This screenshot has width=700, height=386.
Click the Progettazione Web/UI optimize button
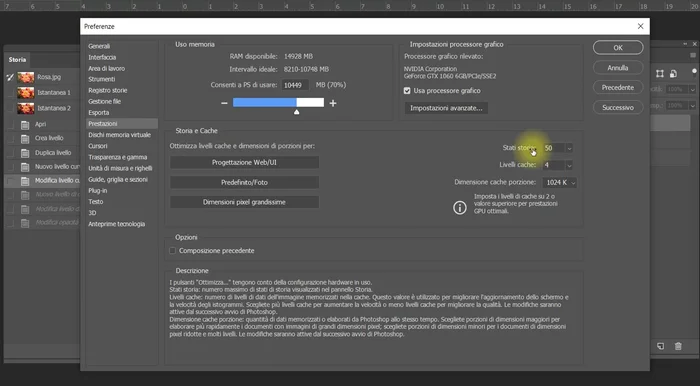click(x=244, y=162)
